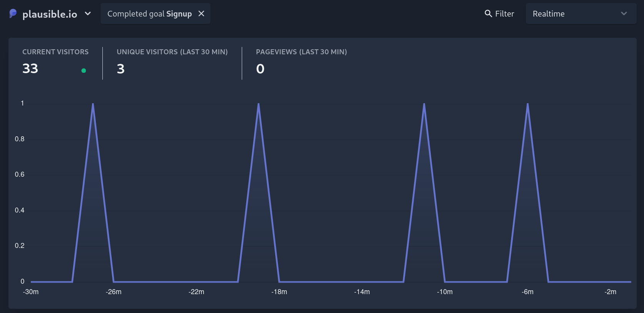
Task: Click the -14m x-axis label
Action: (362, 292)
